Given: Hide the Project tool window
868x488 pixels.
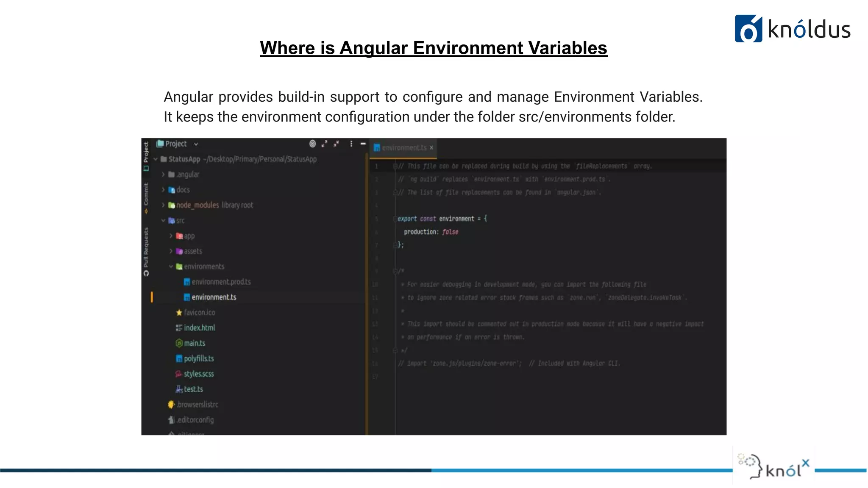Looking at the screenshot, I should click(363, 144).
